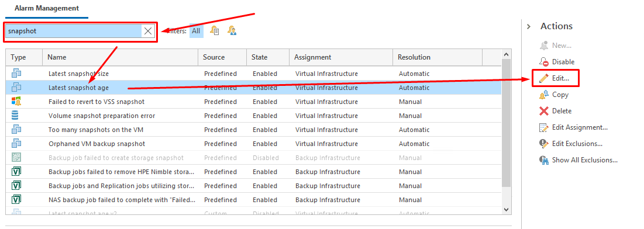Viewport: 644px width, 229px height.
Task: Collapse the Actions panel chevron
Action: [529, 26]
